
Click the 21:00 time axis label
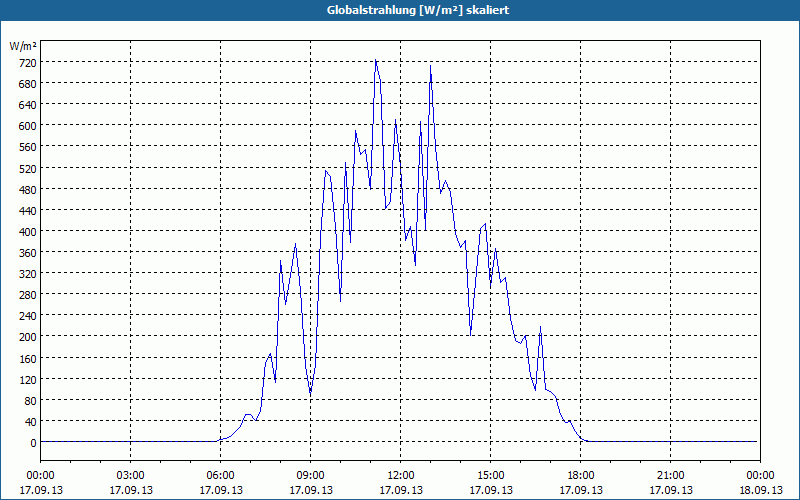click(670, 476)
